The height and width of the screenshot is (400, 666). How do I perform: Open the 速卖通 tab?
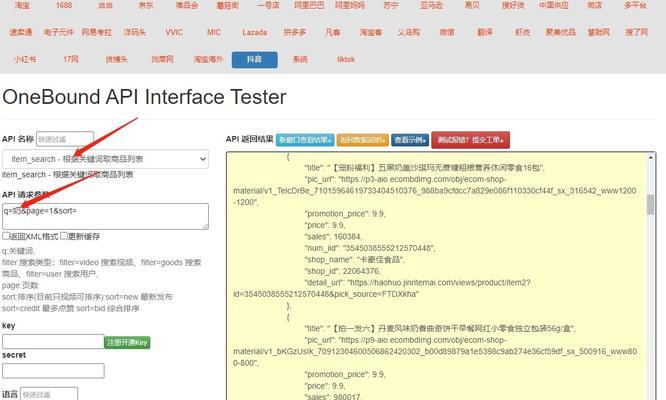(21, 32)
